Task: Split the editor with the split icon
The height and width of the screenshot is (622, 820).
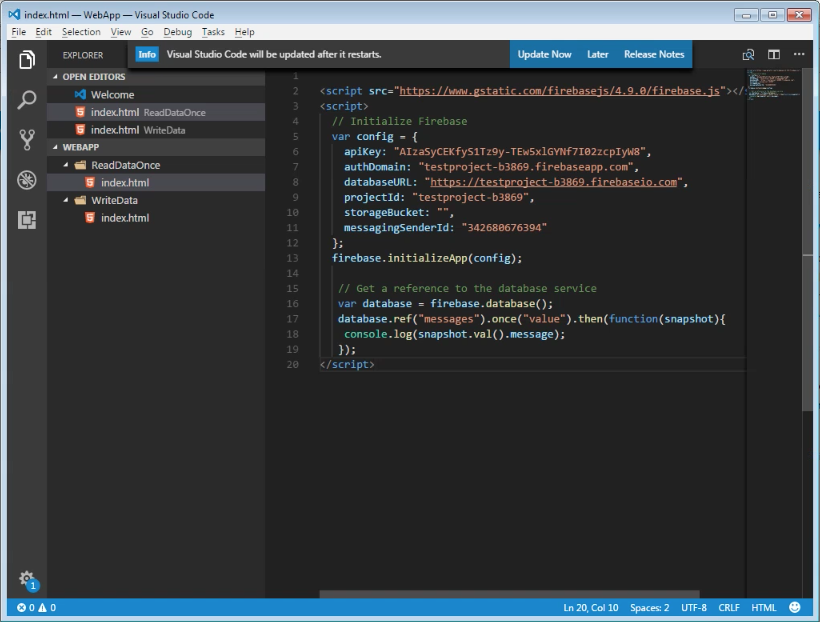Action: (774, 54)
